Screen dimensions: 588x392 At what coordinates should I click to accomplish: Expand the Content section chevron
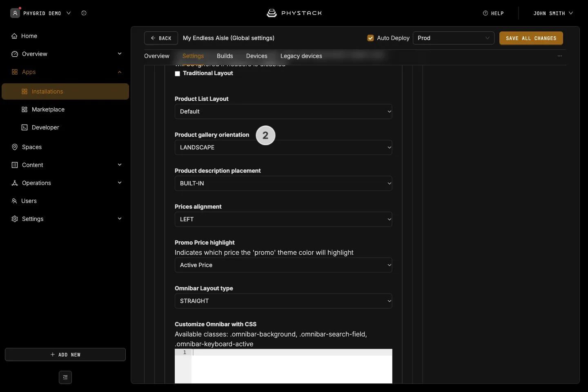pyautogui.click(x=120, y=165)
